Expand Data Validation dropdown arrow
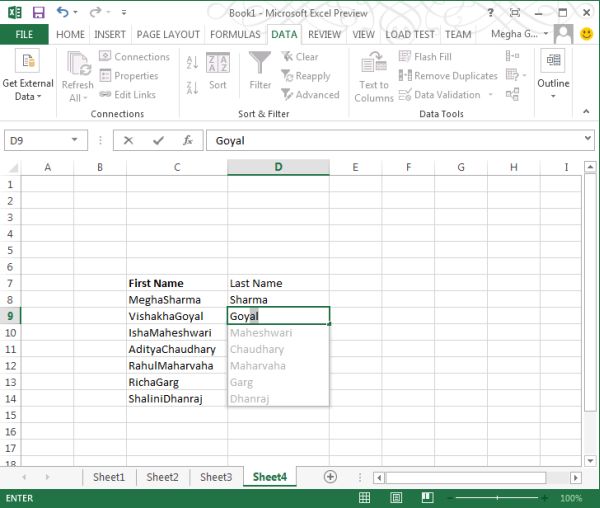This screenshot has height=508, width=600. pyautogui.click(x=490, y=94)
